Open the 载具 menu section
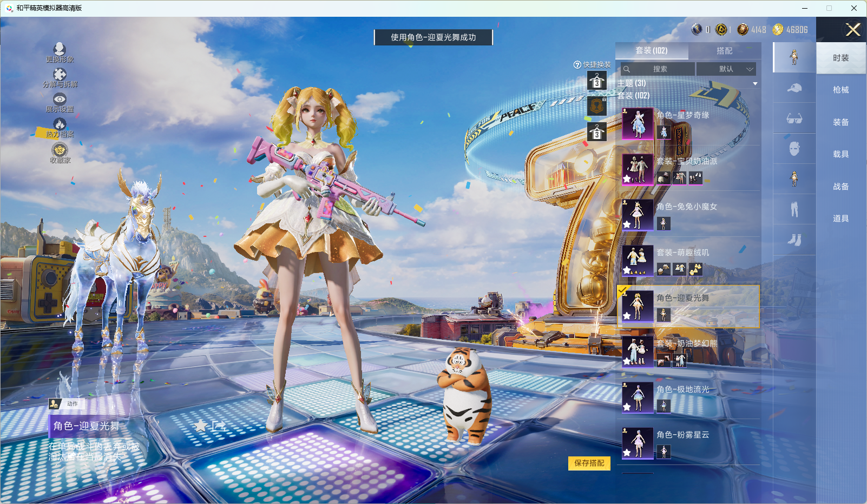 click(841, 154)
